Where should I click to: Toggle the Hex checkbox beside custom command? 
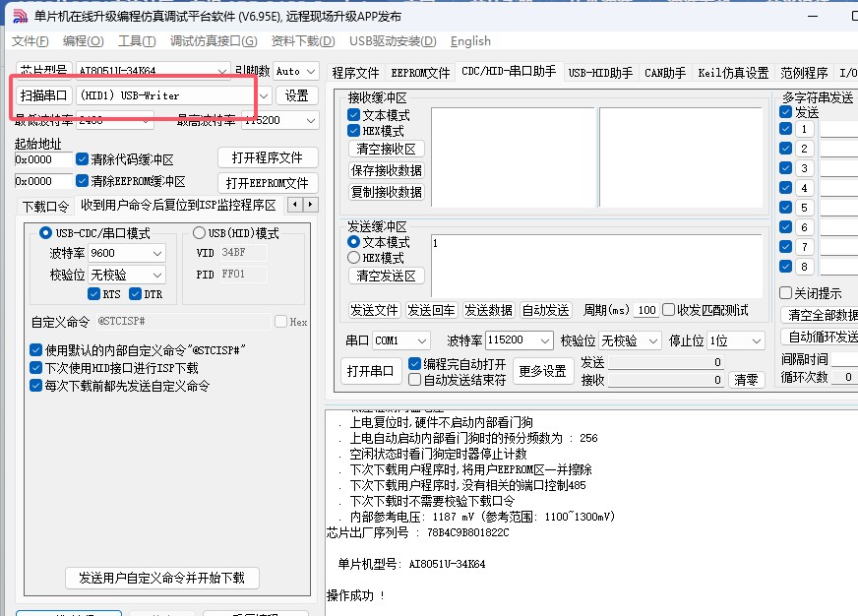click(x=280, y=321)
